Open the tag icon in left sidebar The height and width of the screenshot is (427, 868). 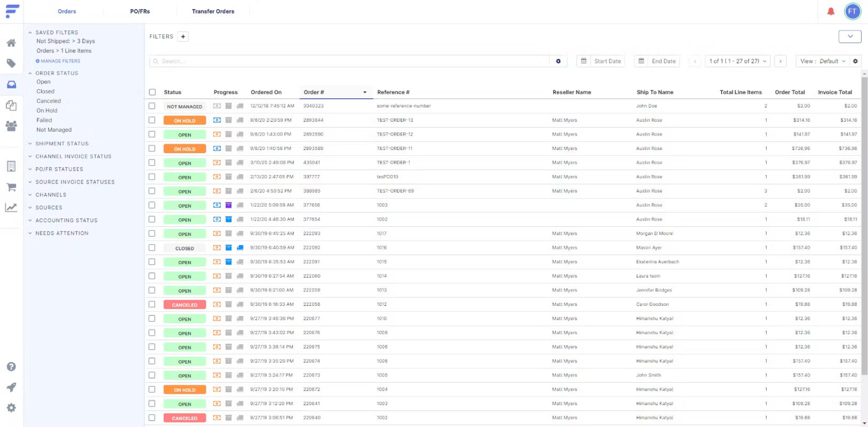(x=11, y=64)
